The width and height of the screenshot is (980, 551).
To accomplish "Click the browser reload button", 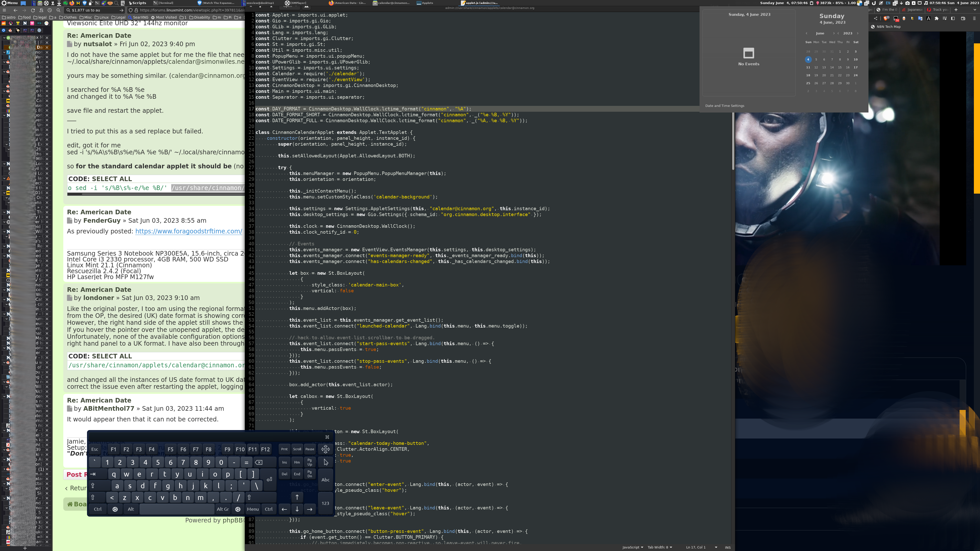I will click(33, 10).
